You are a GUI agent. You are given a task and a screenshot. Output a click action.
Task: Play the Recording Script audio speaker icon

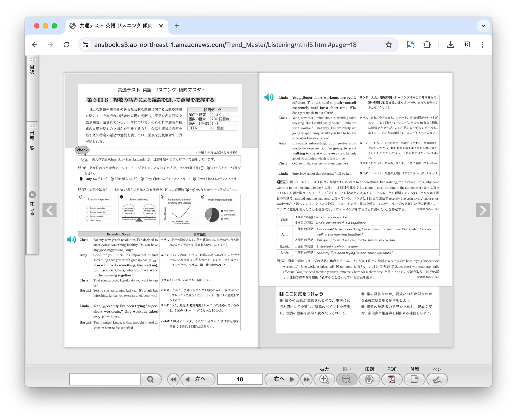coord(72,239)
